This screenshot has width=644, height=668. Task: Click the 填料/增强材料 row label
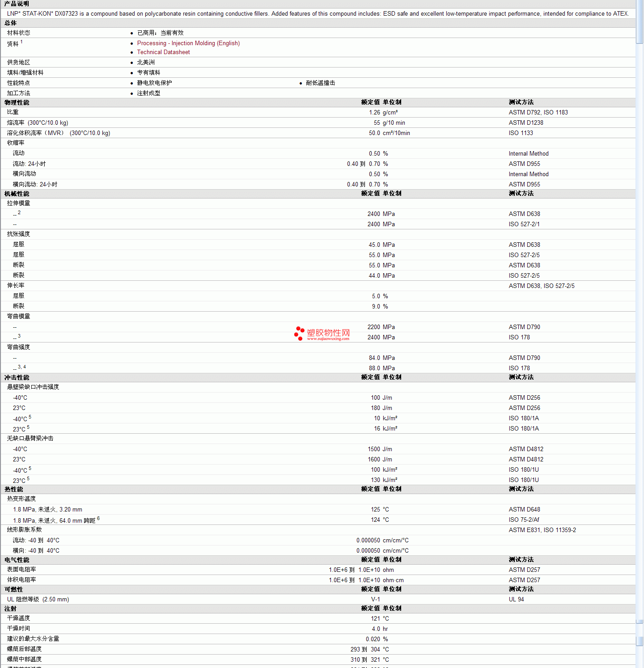[x=25, y=73]
